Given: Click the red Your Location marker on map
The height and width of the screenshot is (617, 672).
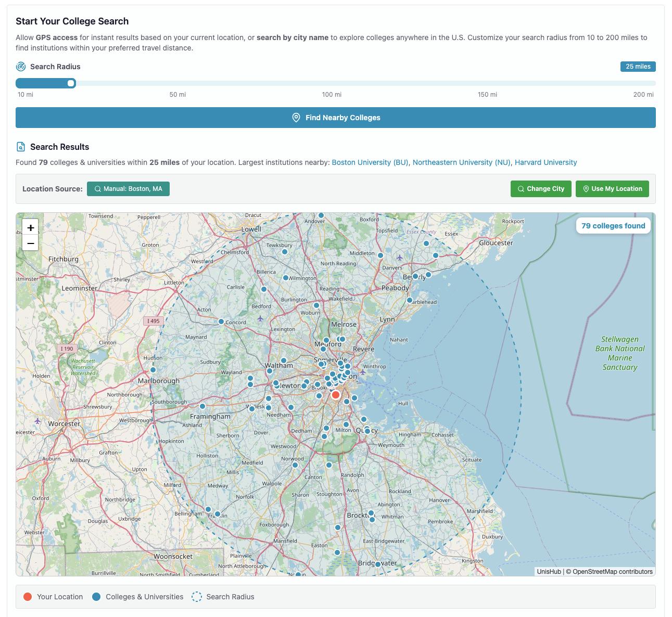Looking at the screenshot, I should click(336, 395).
